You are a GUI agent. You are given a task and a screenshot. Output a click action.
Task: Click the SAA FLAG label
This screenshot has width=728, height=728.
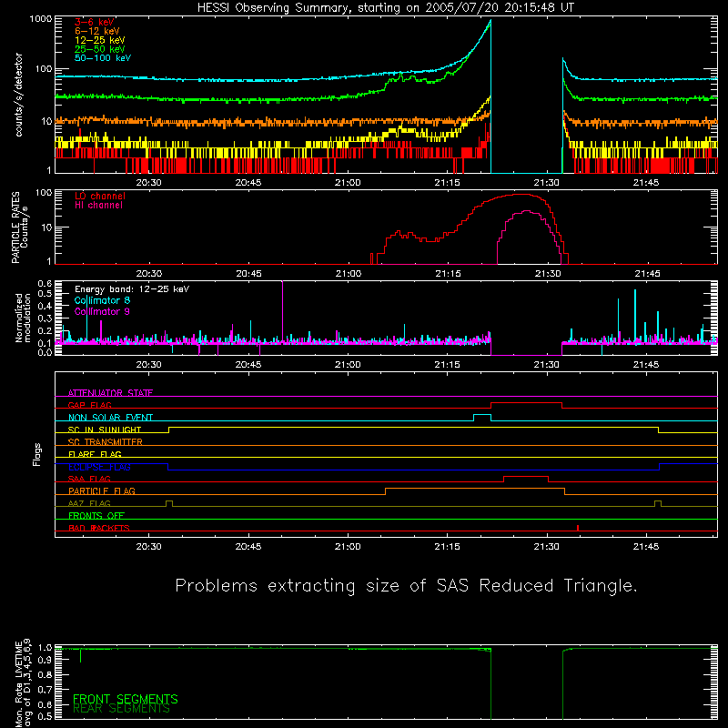[x=89, y=479]
